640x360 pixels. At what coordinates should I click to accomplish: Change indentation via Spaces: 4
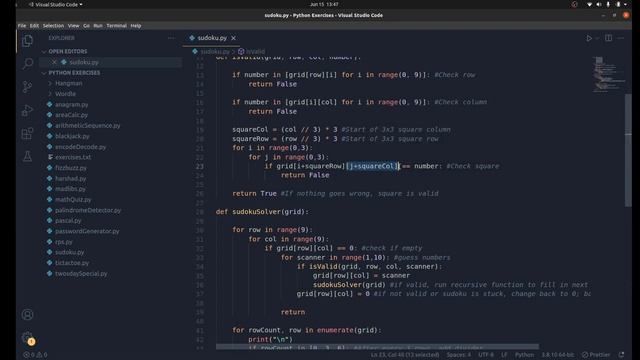pyautogui.click(x=458, y=355)
